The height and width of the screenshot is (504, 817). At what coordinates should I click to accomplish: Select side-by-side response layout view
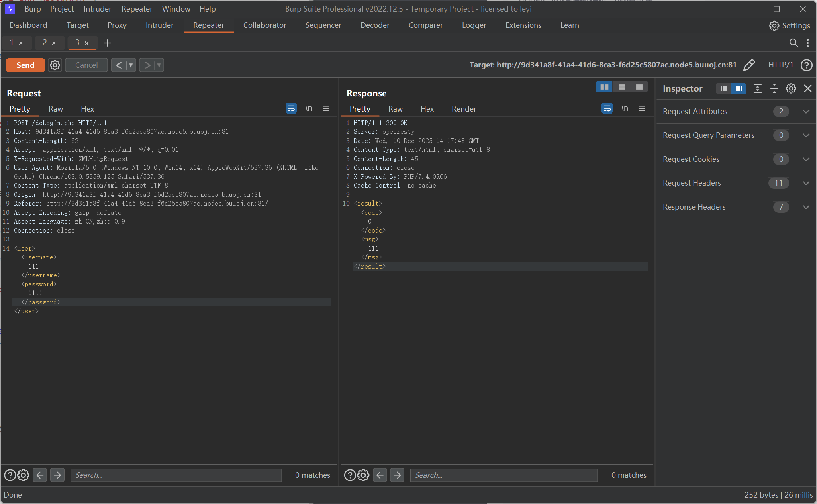[604, 87]
